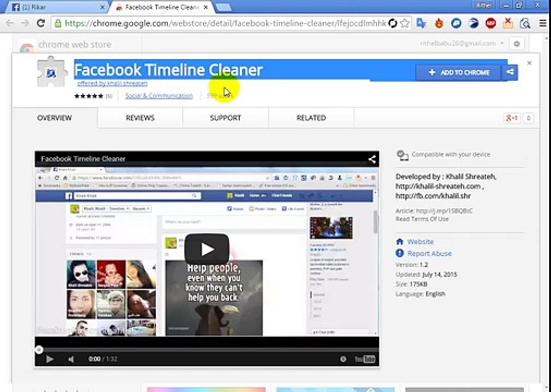The width and height of the screenshot is (551, 392).
Task: Click the round blue-and-red extension icon
Action: [473, 23]
